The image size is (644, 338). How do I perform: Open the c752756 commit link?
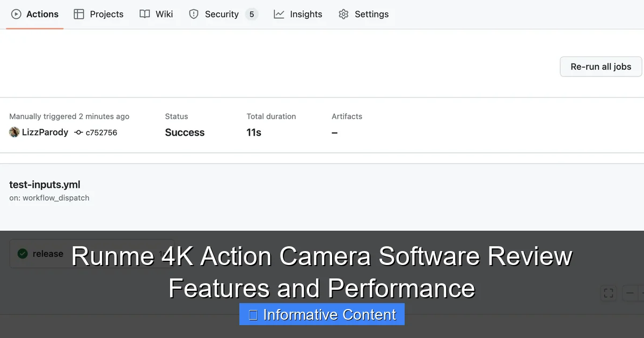pos(101,133)
